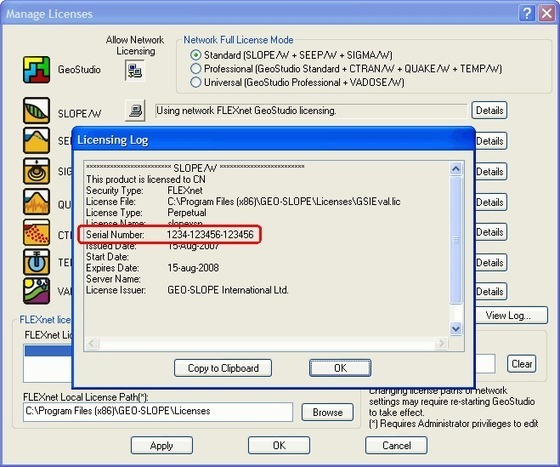Click the SLOPE/W product icon
Viewport: 560px width, 467px height.
[x=36, y=111]
